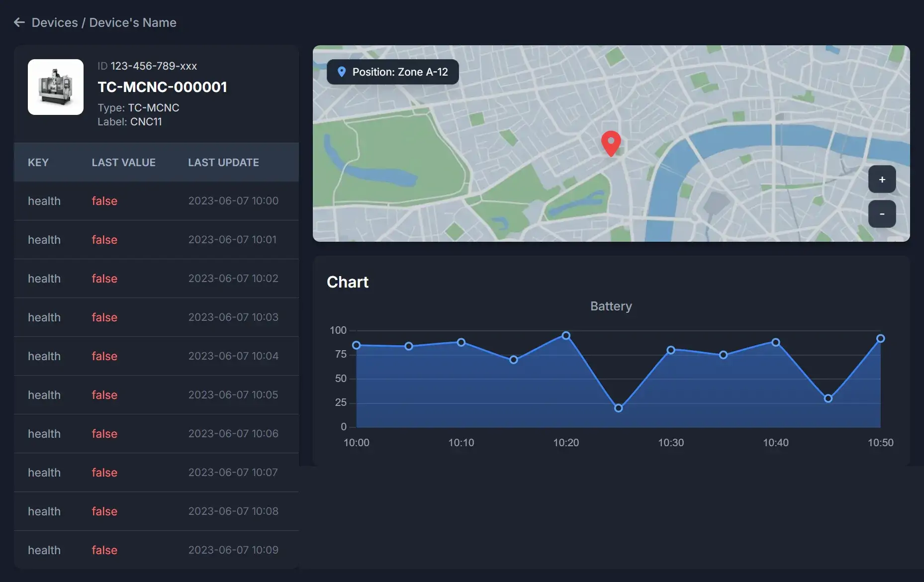The height and width of the screenshot is (582, 924).
Task: Zoom out on the map with the minus icon
Action: (882, 213)
